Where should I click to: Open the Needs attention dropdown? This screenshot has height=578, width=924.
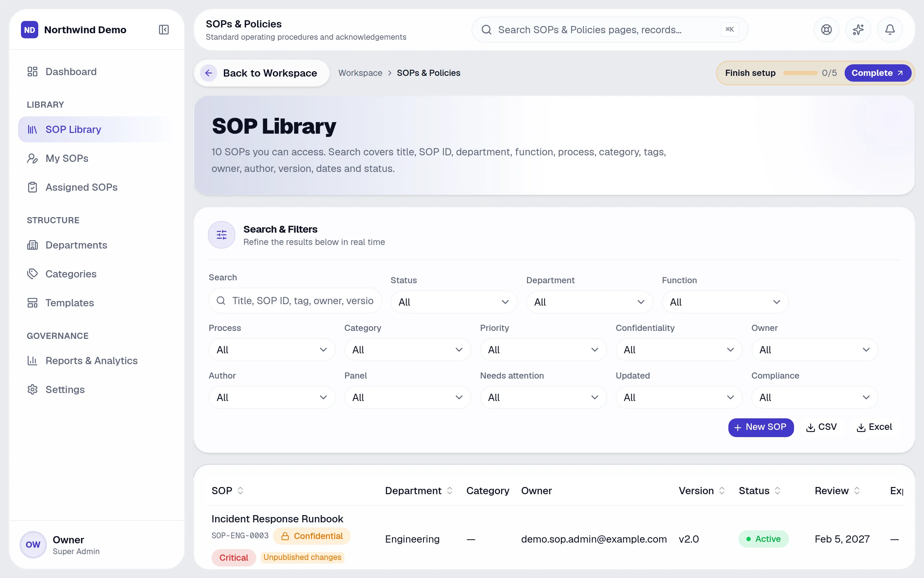pyautogui.click(x=543, y=398)
